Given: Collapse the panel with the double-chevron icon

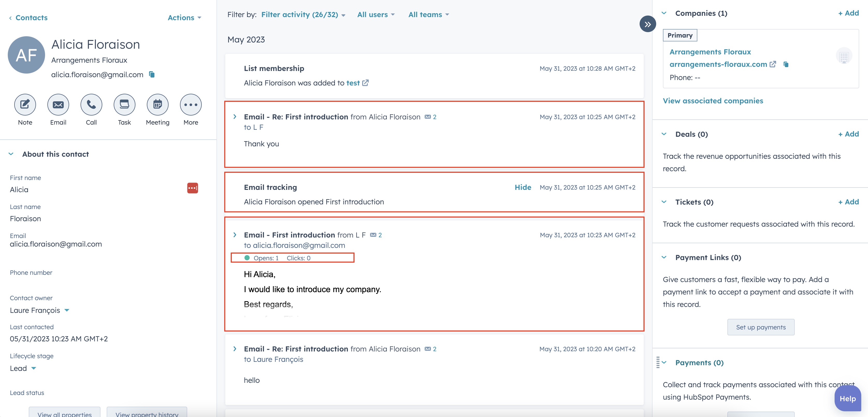Looking at the screenshot, I should (x=648, y=24).
